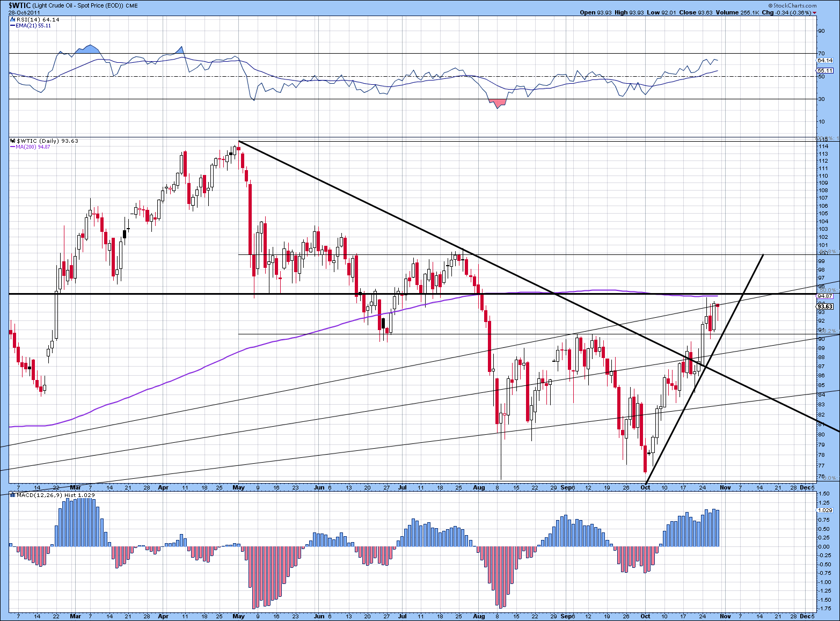840x621 pixels.
Task: Click the purple MA(200) legend line marker
Action: pyautogui.click(x=13, y=147)
